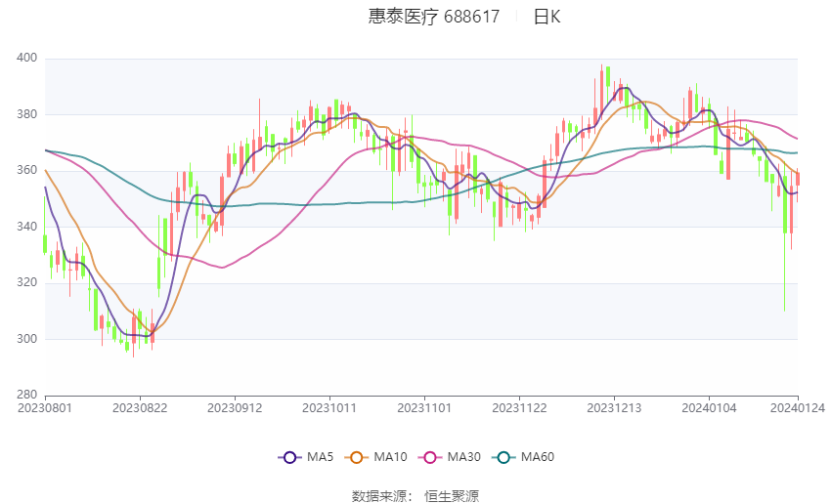
Task: Hide the MA30 line via its label
Action: tap(463, 457)
